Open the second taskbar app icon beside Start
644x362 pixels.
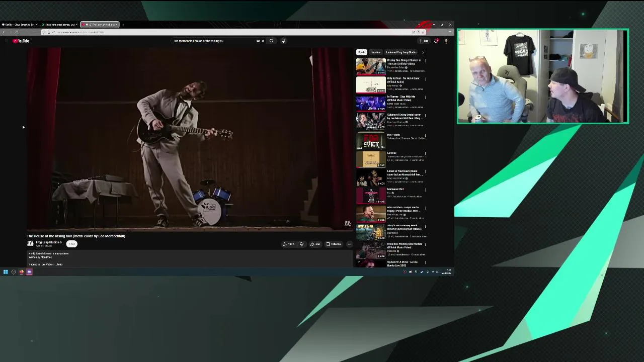[x=14, y=272]
